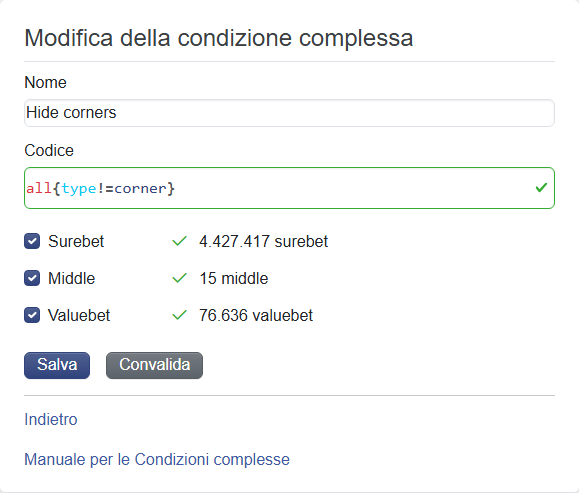
Task: Uncheck the Middle checkbox
Action: (32, 278)
